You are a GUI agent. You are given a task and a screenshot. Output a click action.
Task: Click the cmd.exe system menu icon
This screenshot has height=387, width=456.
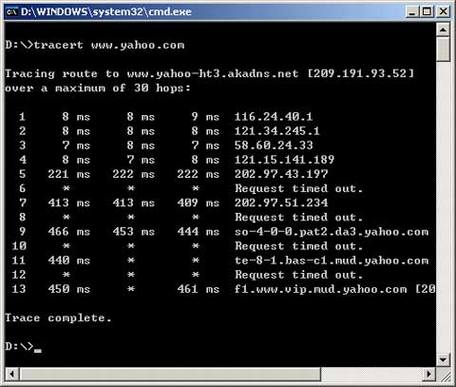point(11,12)
